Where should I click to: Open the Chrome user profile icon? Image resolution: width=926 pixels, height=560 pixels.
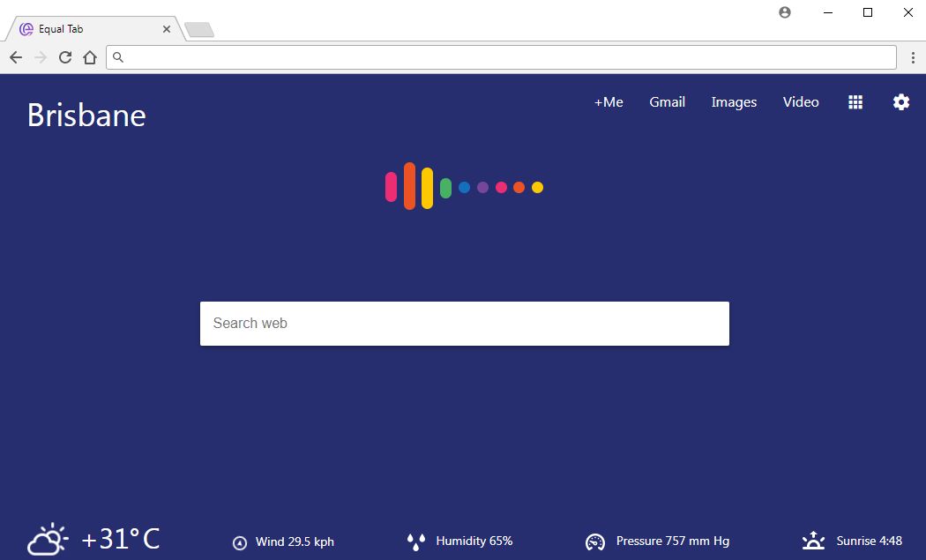pos(785,12)
